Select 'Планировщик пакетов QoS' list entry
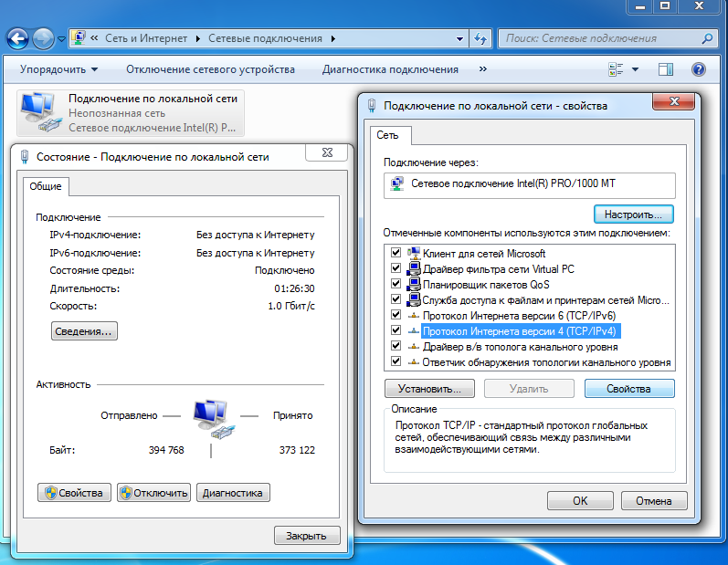The image size is (728, 565). 486,285
